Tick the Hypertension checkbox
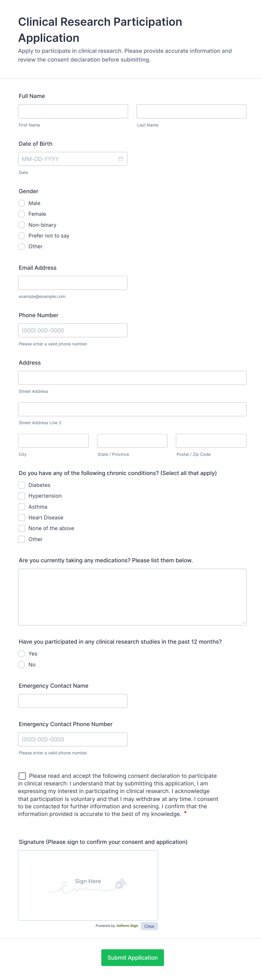This screenshot has height=980, width=262. [22, 496]
